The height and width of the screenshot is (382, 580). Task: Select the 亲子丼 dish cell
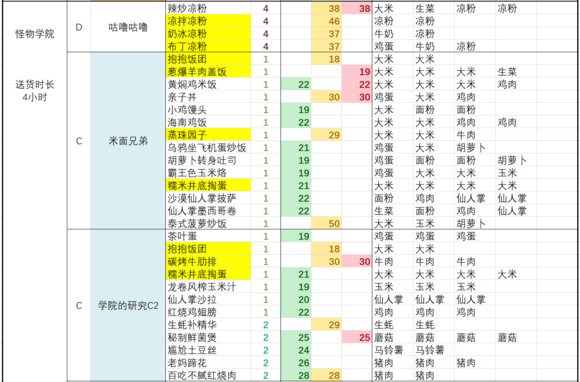click(209, 97)
